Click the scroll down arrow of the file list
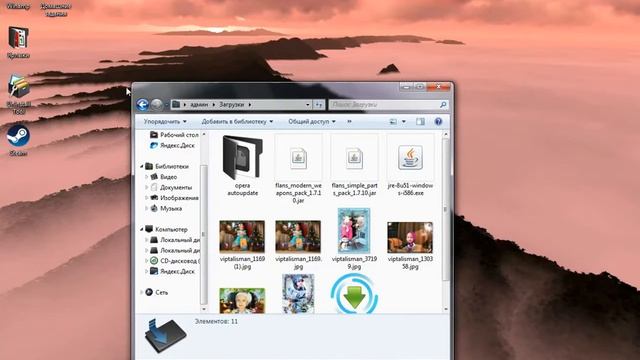The width and height of the screenshot is (640, 360). coord(446,309)
